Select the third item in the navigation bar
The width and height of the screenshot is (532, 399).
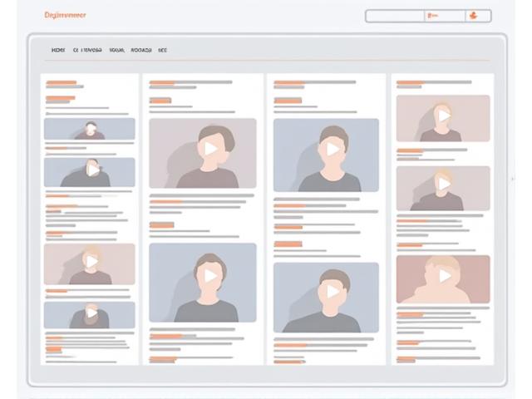coord(116,50)
